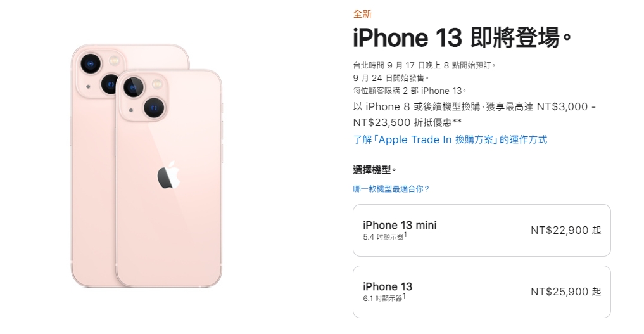Click the ** footnote after 折抵優惠
The image size is (644, 334).
click(x=457, y=121)
